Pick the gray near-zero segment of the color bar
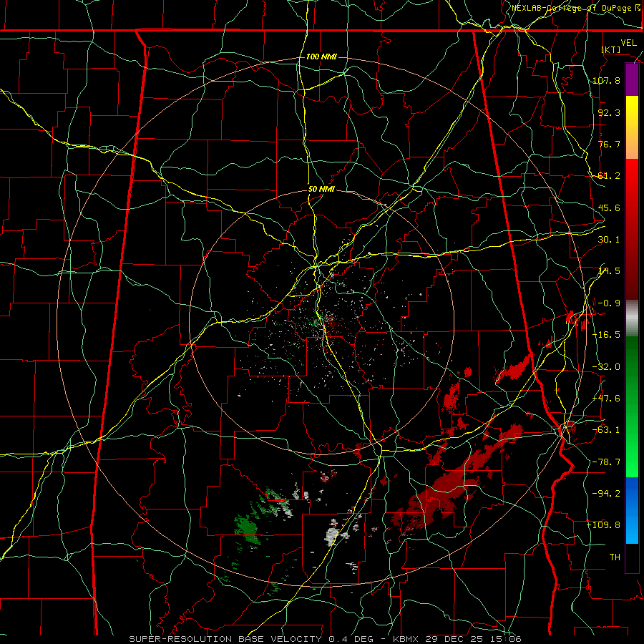This screenshot has height=644, width=644. coord(632,318)
